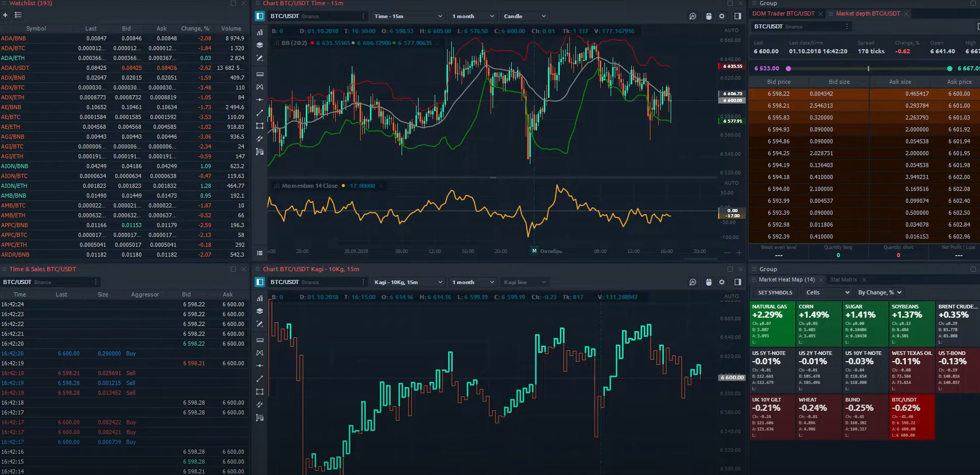Toggle the left panel button on the Kagi chart
The height and width of the screenshot is (475, 980).
click(260, 282)
